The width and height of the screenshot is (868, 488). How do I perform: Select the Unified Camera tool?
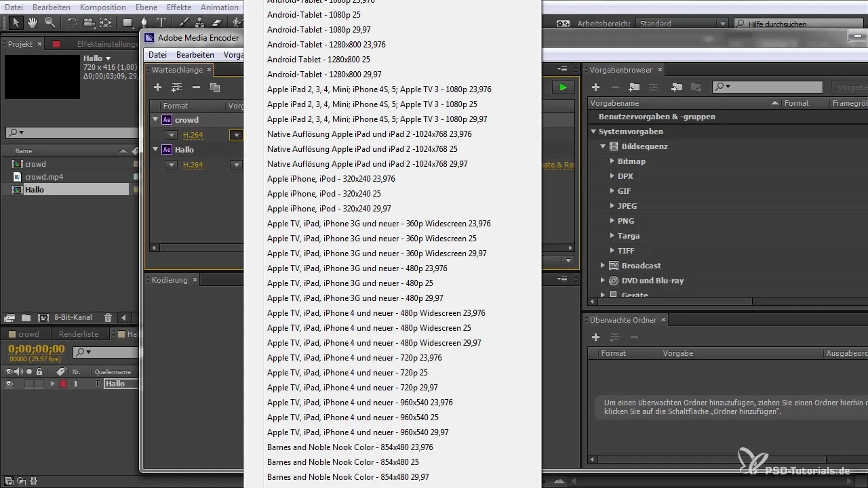(88, 23)
